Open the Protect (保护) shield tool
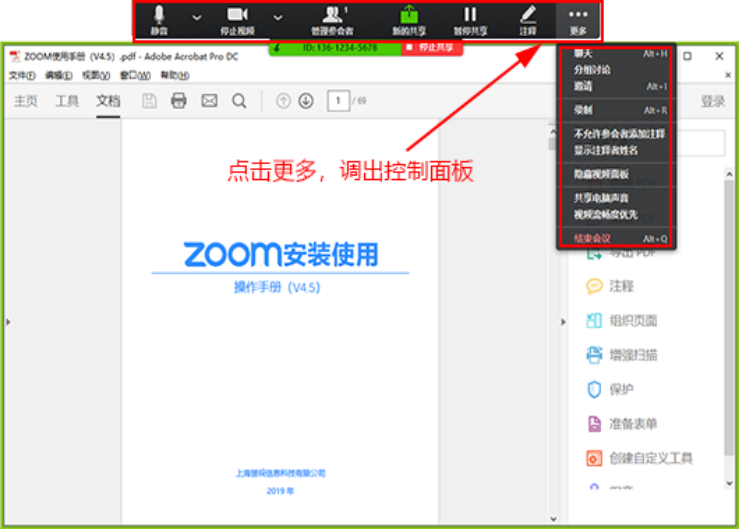 tap(610, 389)
